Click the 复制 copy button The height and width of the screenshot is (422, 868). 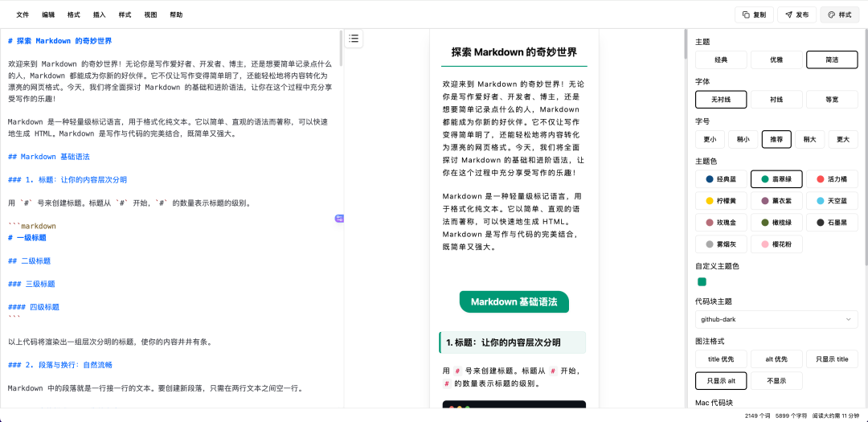(x=754, y=14)
